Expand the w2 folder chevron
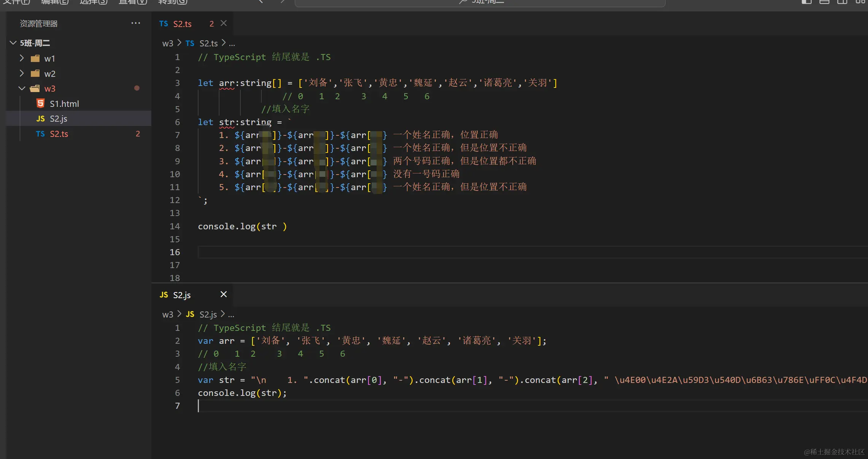Screen dimensions: 868x459 [x=22, y=73]
